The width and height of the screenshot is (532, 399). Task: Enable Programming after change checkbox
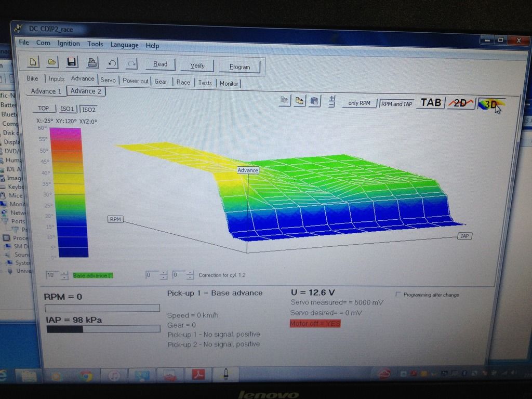tap(398, 295)
